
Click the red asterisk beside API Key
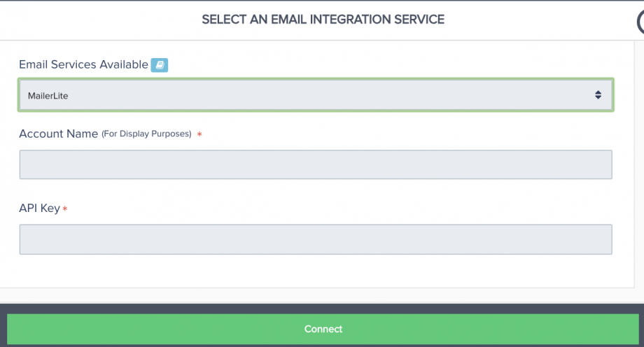(65, 209)
